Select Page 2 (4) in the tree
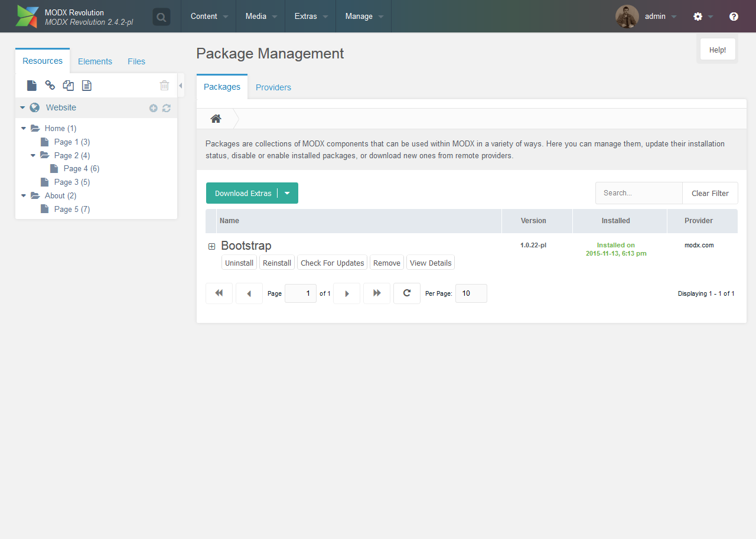 pos(72,156)
